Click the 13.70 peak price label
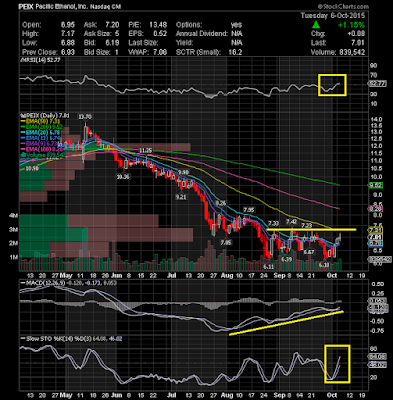393x400 pixels. click(85, 117)
